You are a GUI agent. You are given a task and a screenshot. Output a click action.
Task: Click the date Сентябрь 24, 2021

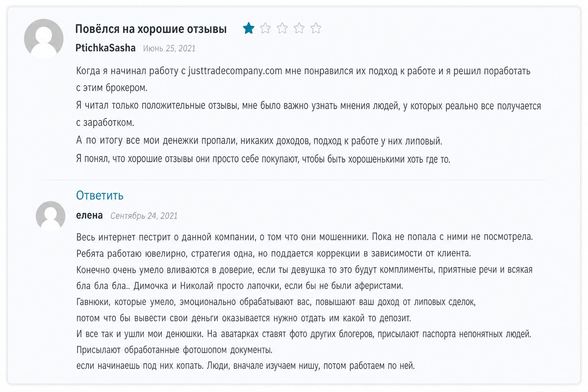point(144,216)
